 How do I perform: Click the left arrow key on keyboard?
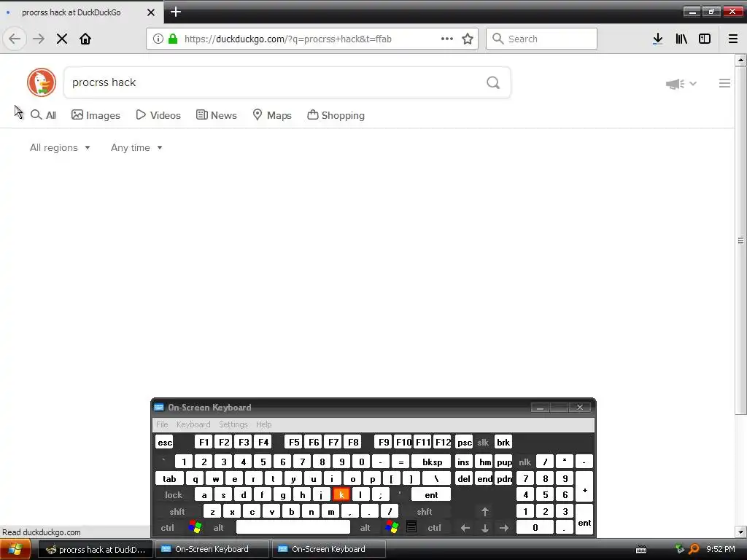tap(465, 528)
